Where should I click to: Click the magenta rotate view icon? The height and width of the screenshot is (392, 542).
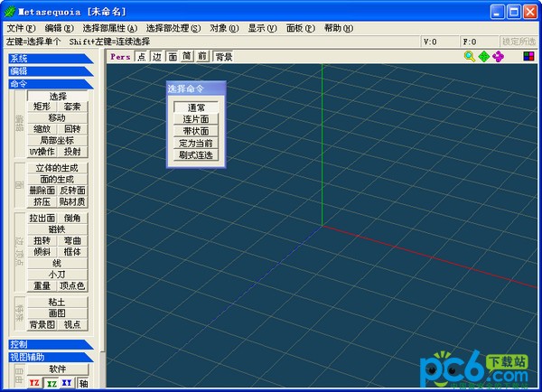(498, 56)
